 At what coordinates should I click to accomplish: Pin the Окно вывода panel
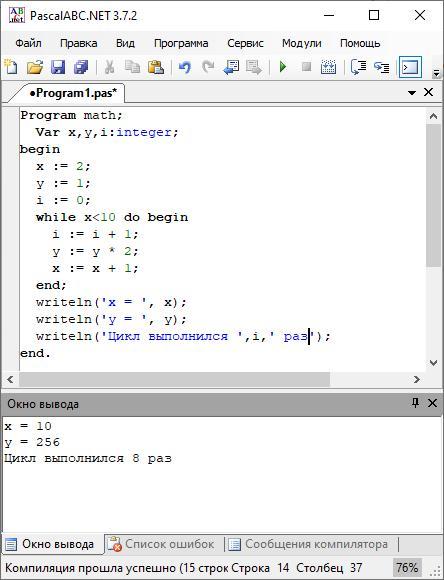415,403
